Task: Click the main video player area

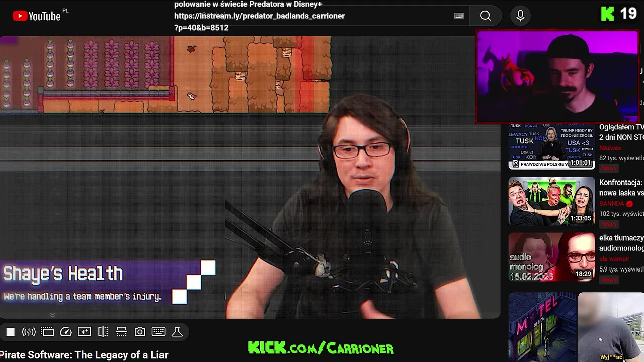Action: (x=250, y=177)
